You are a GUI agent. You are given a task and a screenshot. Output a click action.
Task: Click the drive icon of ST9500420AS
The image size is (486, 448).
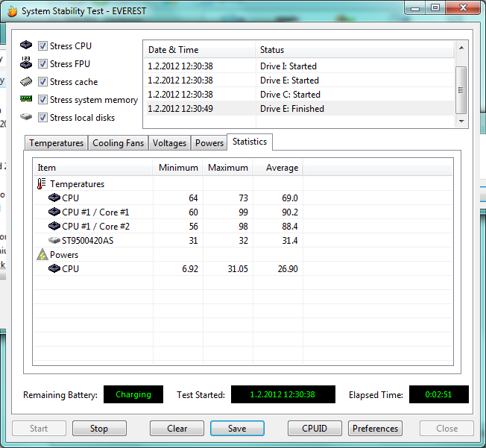54,240
